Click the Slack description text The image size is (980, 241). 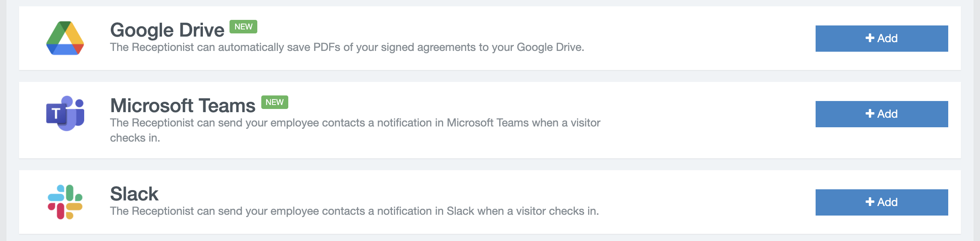point(354,211)
